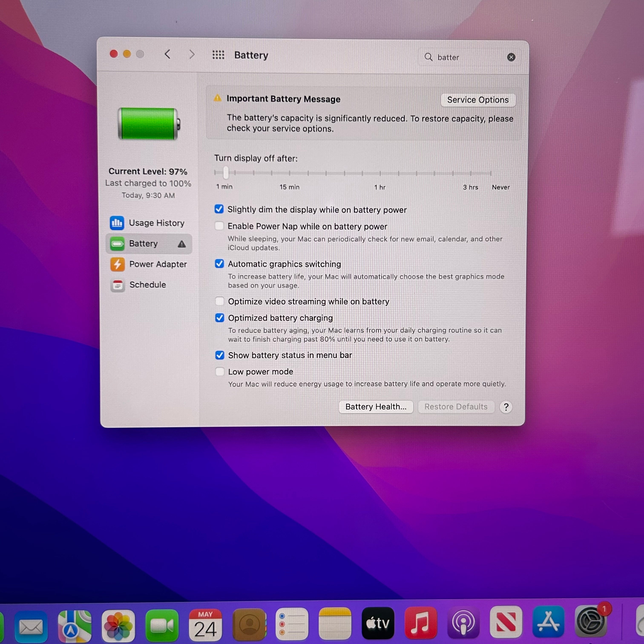This screenshot has width=644, height=644.
Task: Open Service Options
Action: click(478, 100)
